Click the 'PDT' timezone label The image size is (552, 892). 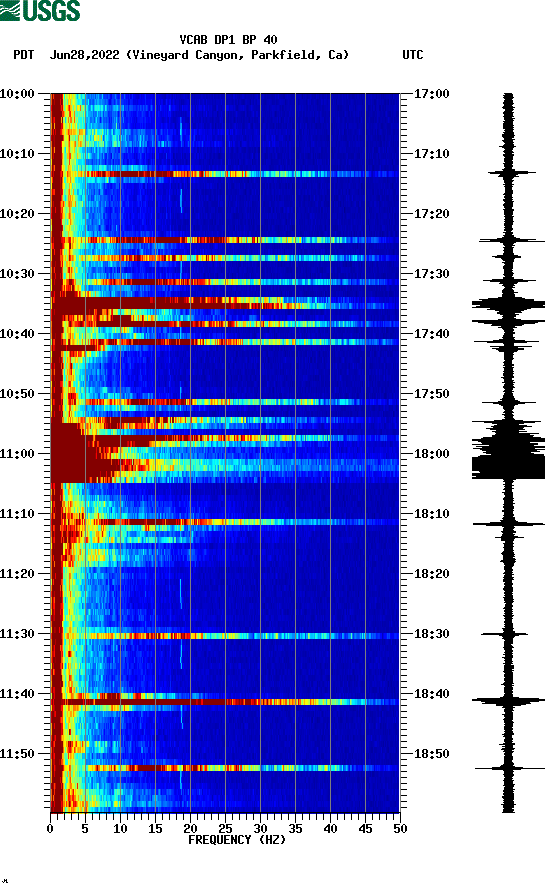pyautogui.click(x=23, y=55)
